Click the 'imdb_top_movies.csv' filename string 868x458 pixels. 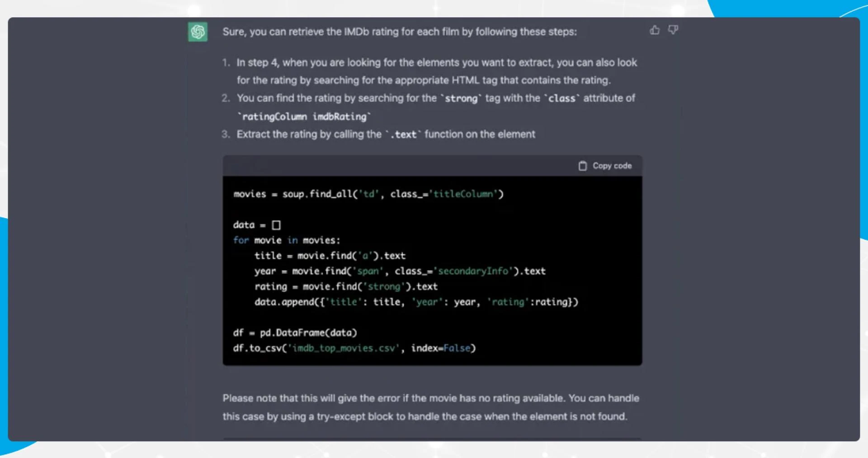coord(344,348)
